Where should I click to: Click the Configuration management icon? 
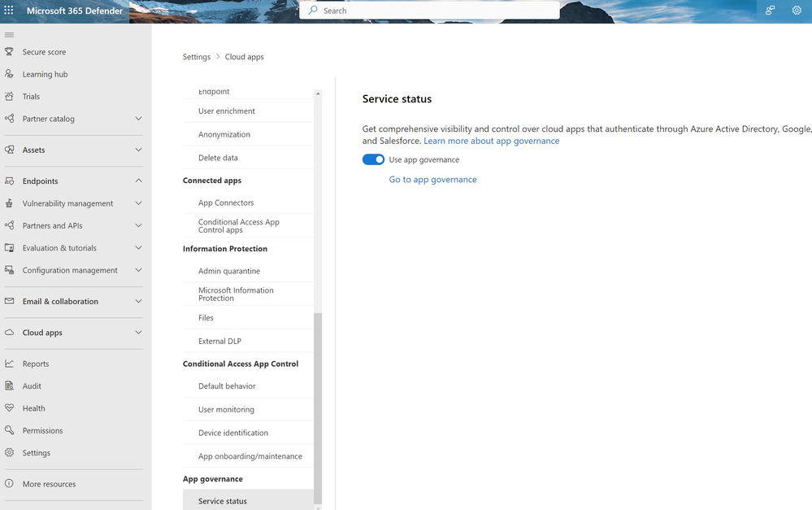(x=9, y=270)
